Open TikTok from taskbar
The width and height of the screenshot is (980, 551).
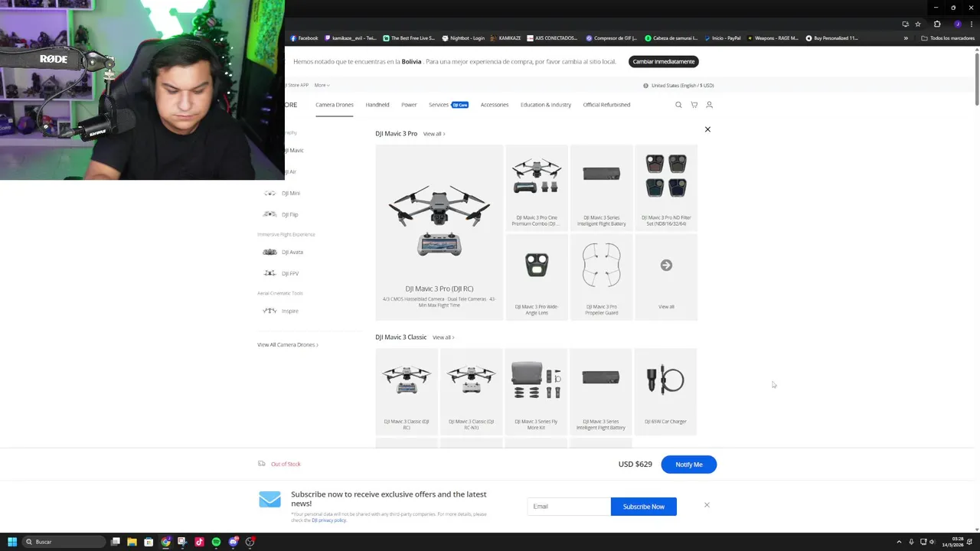(199, 542)
